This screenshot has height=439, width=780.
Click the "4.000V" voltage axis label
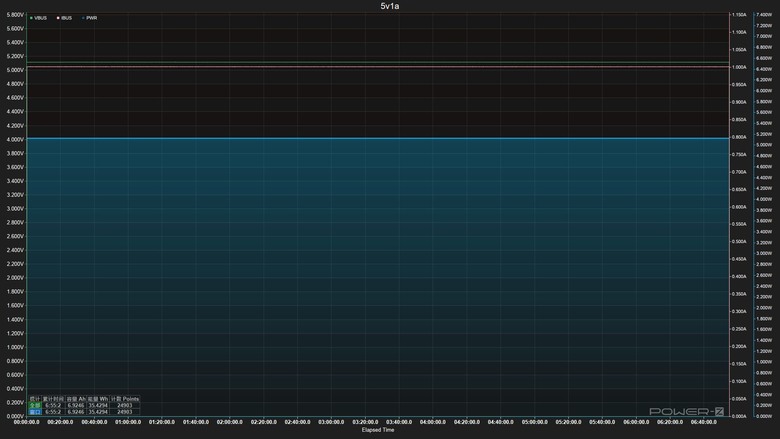15,140
